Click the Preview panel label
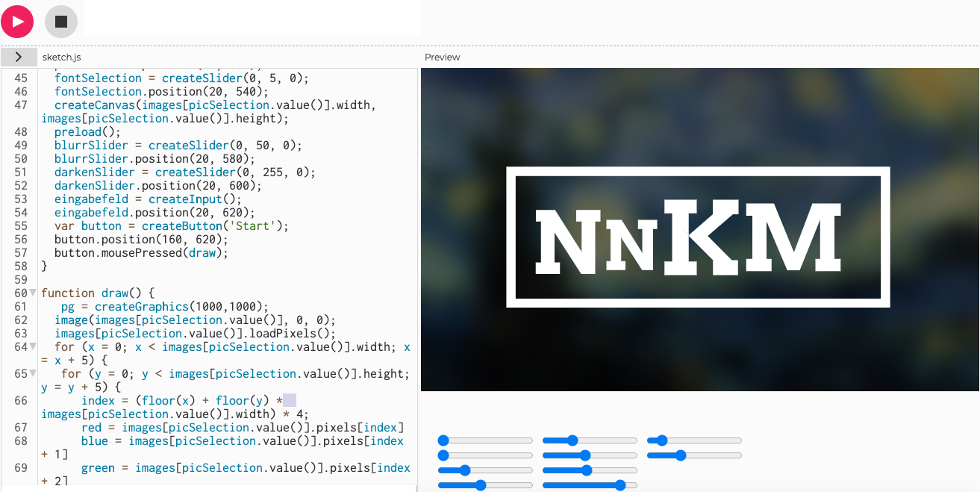Screen dimensions: 980x492 point(443,57)
